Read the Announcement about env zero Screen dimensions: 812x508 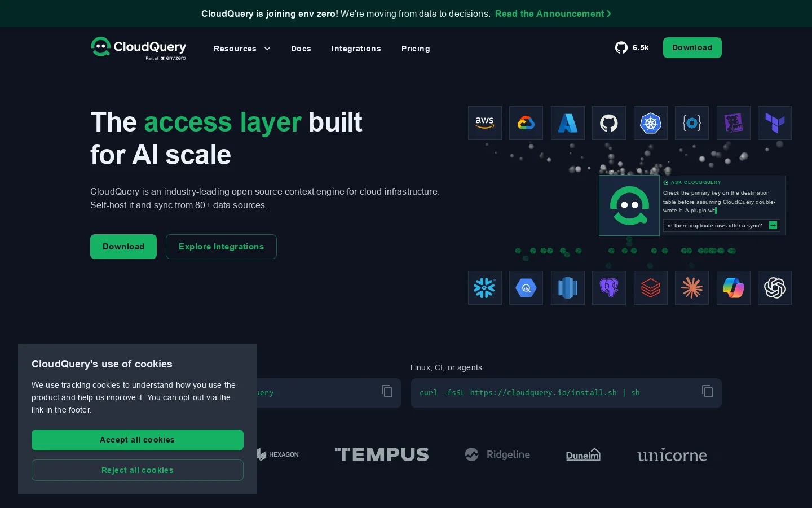coord(553,14)
